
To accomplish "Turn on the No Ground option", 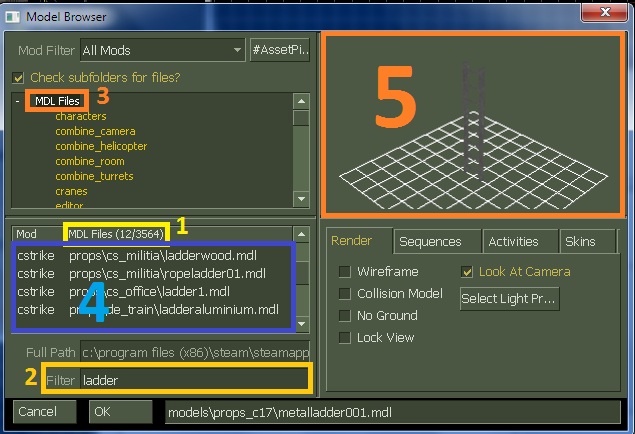I will tap(345, 316).
